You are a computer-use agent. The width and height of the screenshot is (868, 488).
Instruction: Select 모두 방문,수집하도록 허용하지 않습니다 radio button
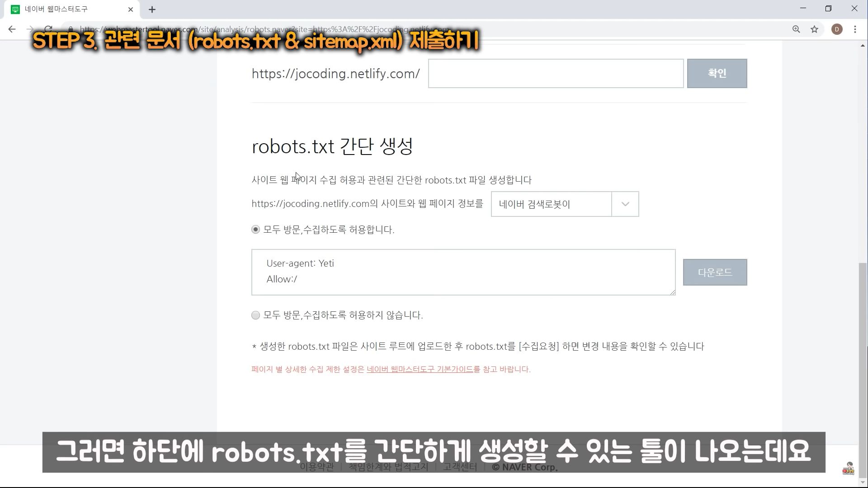coord(255,315)
